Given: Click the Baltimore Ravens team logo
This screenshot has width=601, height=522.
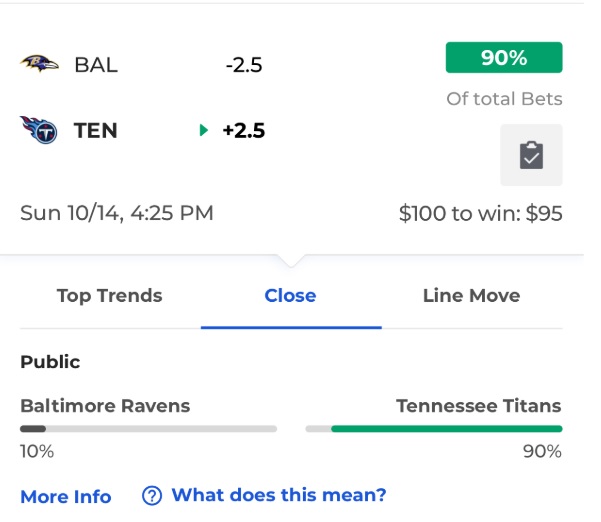Looking at the screenshot, I should [39, 64].
